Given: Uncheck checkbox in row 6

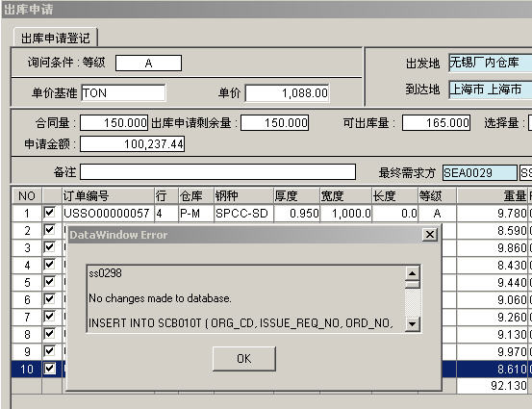Looking at the screenshot, I should 49,299.
